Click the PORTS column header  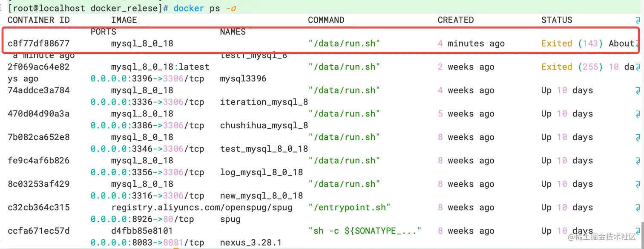pos(103,32)
